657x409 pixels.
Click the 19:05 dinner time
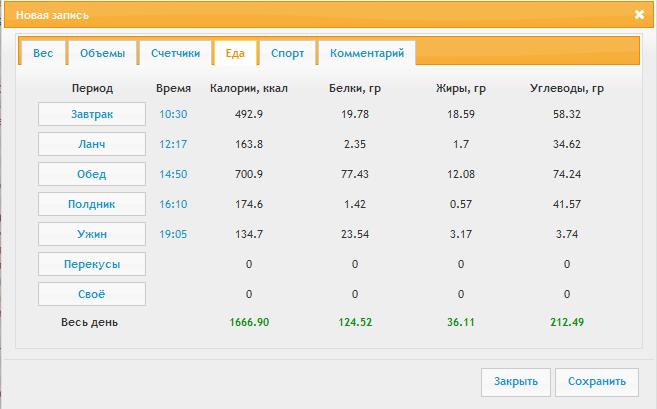[173, 234]
